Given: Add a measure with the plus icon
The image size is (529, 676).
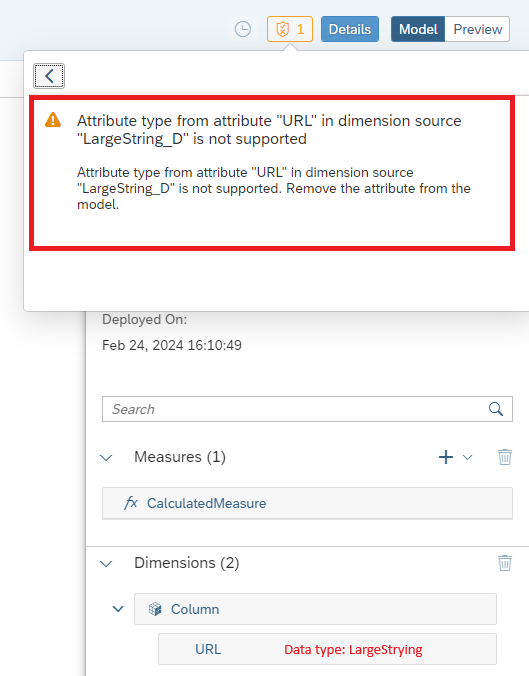Looking at the screenshot, I should 446,457.
